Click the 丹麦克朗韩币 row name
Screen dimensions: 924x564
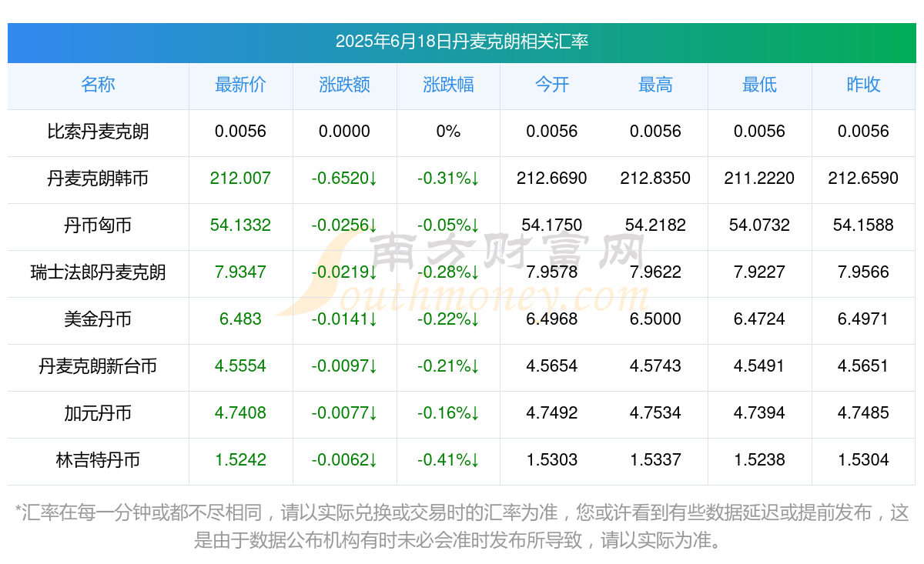98,179
